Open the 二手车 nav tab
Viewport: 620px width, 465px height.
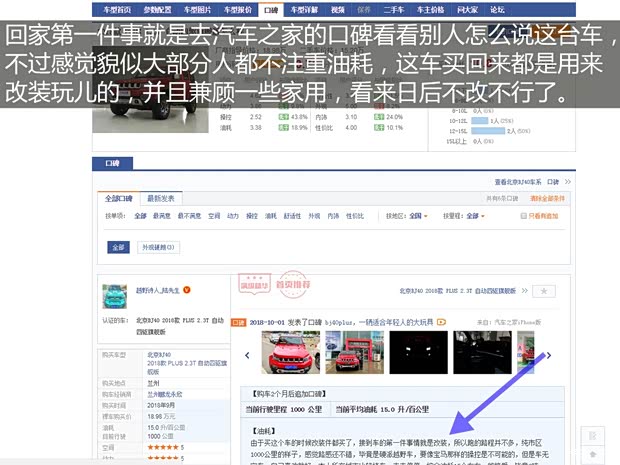[x=393, y=10]
